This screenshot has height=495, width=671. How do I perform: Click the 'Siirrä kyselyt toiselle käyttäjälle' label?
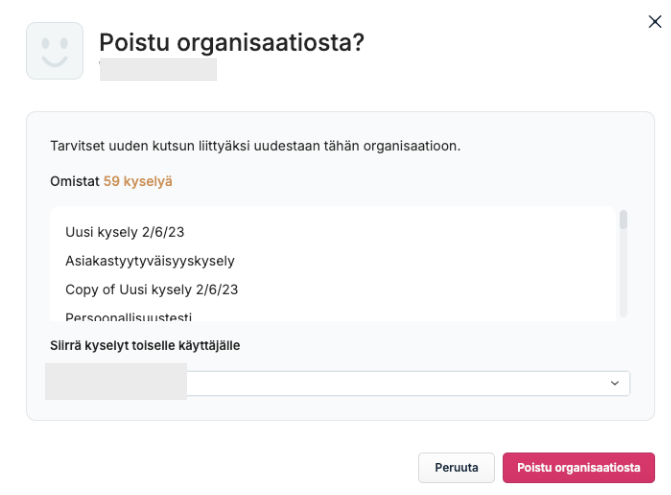145,345
